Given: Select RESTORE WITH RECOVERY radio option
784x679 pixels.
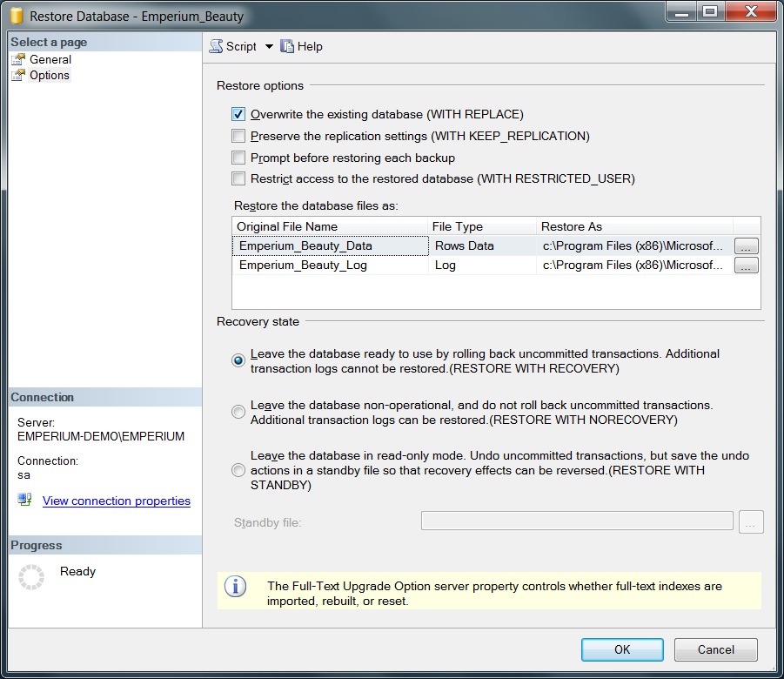Looking at the screenshot, I should point(238,361).
